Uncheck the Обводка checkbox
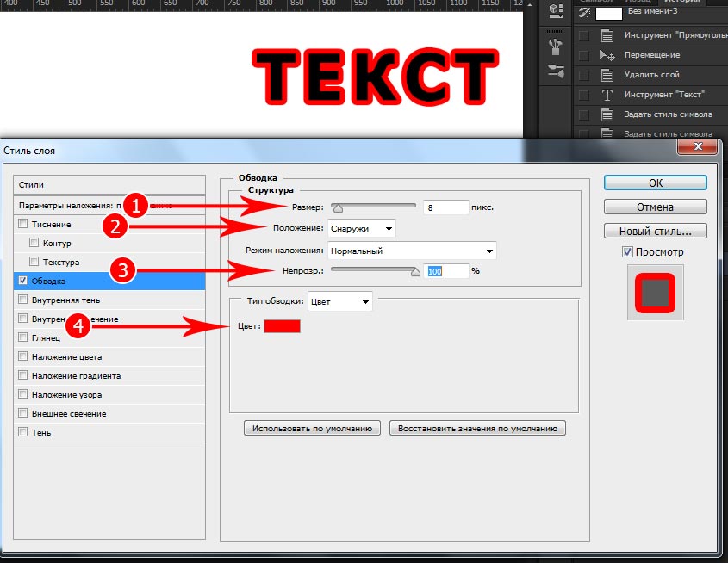This screenshot has width=728, height=563. (22, 281)
